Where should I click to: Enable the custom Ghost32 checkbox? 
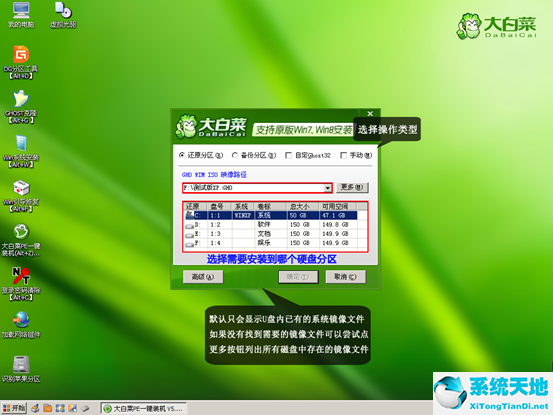[x=288, y=155]
